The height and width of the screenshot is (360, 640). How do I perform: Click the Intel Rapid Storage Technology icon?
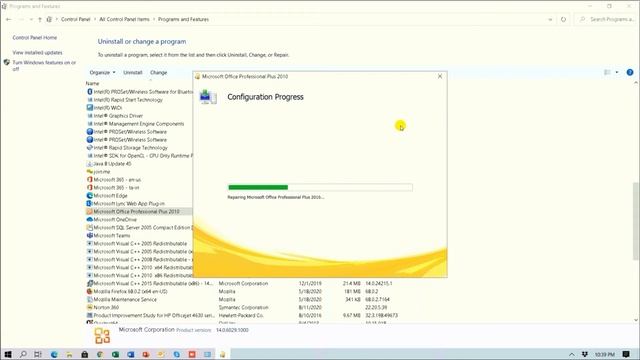pos(89,148)
